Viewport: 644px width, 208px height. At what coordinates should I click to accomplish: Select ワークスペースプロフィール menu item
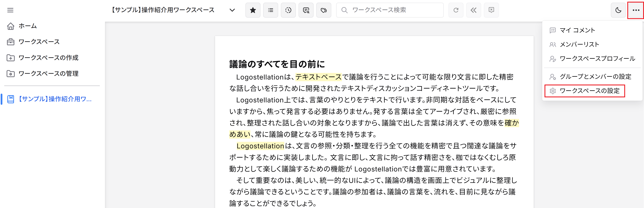click(593, 59)
